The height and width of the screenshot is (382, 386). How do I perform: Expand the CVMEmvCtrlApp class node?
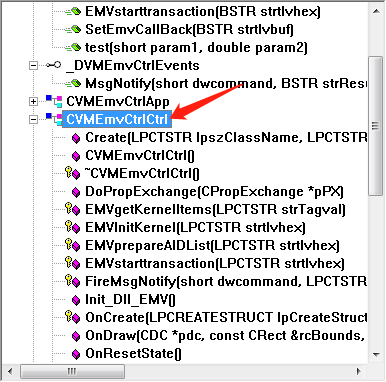point(33,101)
